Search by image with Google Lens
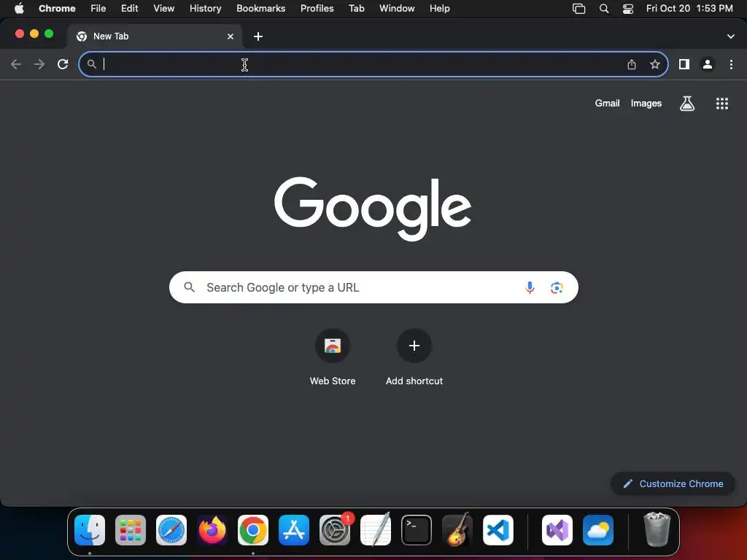Screen dimensions: 747x560 click(557, 287)
